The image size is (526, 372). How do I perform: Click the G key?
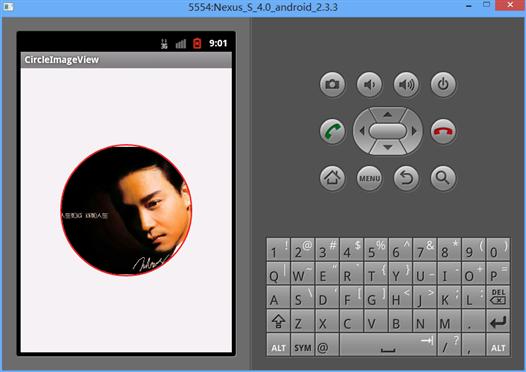(x=376, y=297)
